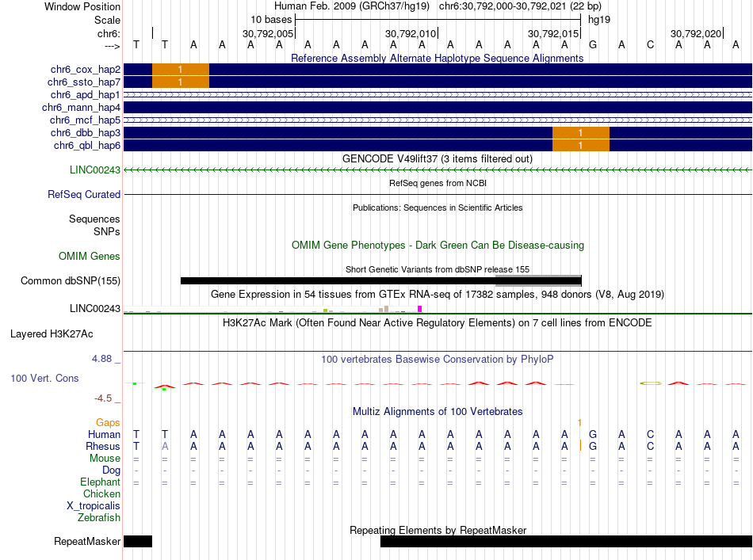Click the 4.88 PhyloP upper scale value
This screenshot has height=560, width=753.
[101, 359]
